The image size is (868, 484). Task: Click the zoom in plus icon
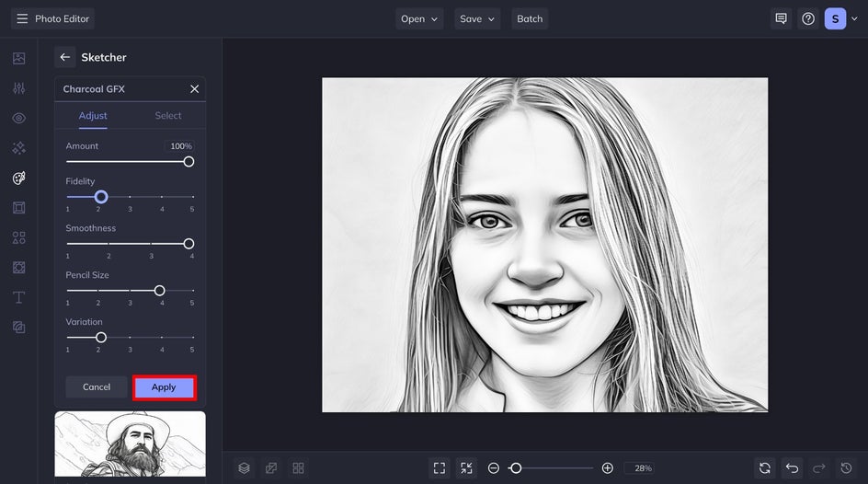(x=608, y=468)
